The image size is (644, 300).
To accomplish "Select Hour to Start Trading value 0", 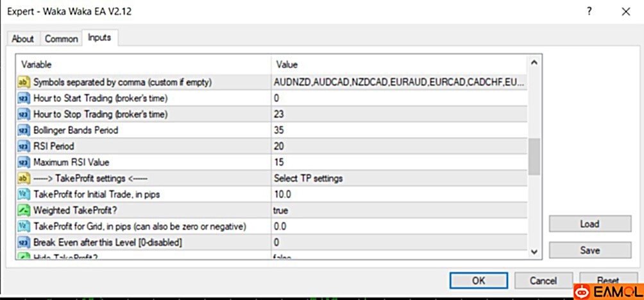I will click(399, 99).
